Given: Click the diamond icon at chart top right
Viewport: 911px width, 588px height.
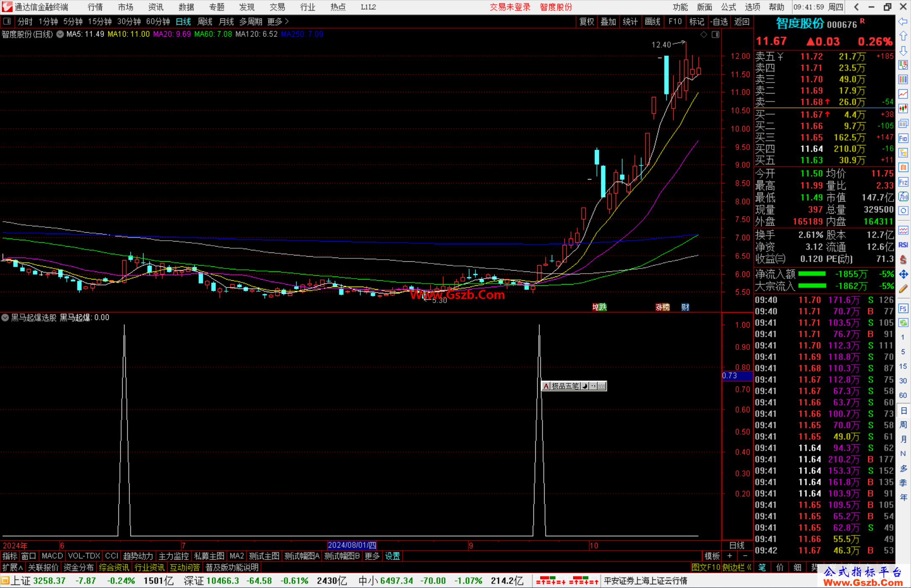Looking at the screenshot, I should point(703,35).
